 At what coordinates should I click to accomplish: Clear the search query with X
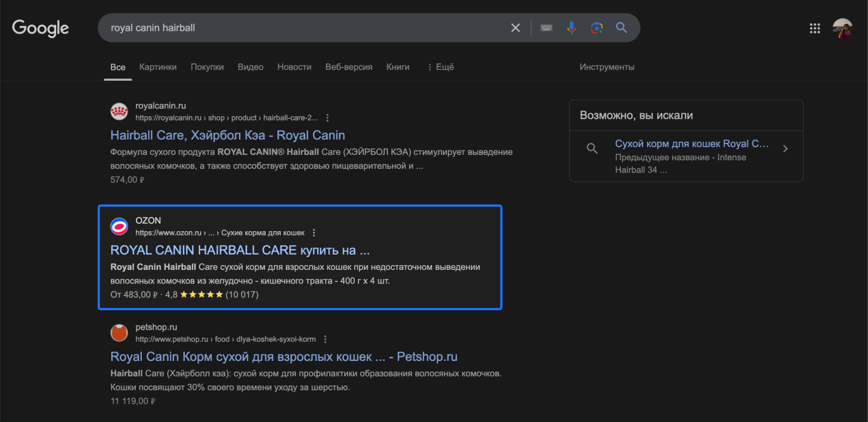pyautogui.click(x=516, y=28)
